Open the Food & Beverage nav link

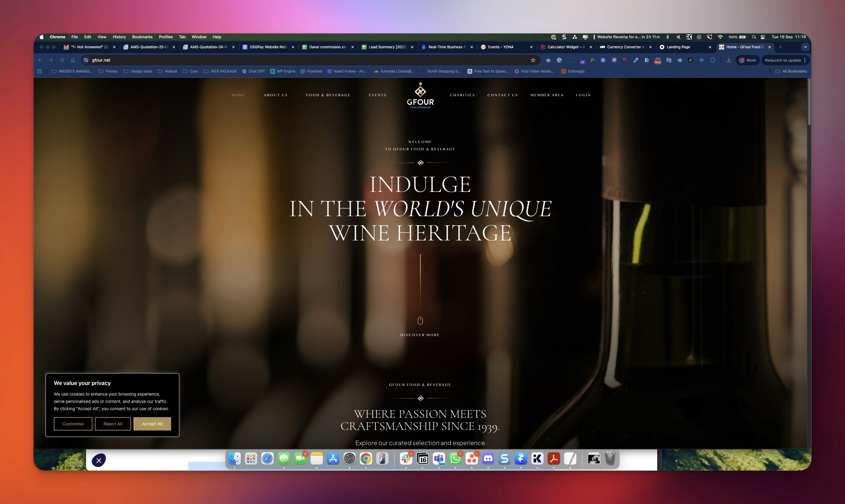[x=328, y=95]
